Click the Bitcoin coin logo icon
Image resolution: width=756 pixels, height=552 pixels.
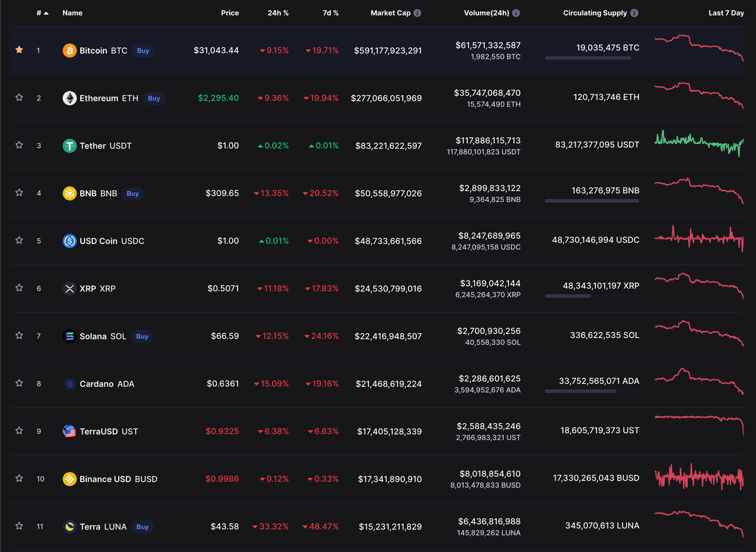click(x=70, y=51)
